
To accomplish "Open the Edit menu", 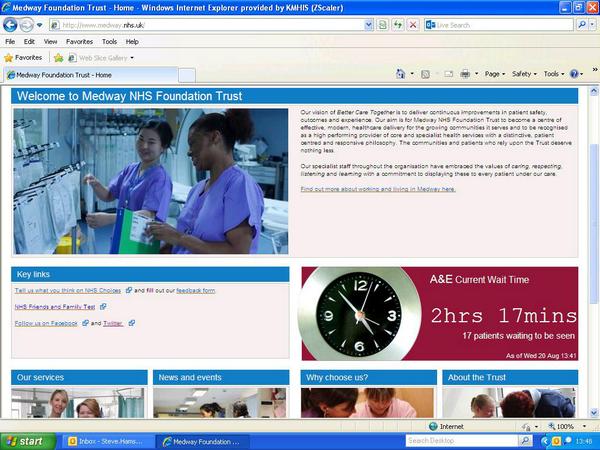I will pyautogui.click(x=29, y=42).
